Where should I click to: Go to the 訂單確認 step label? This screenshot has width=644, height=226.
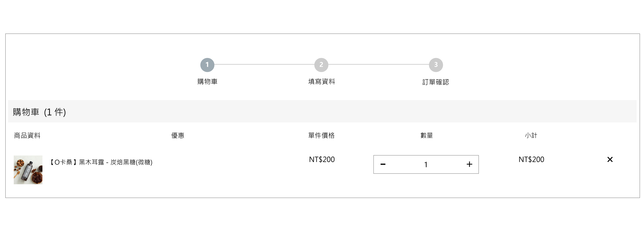[x=435, y=82]
